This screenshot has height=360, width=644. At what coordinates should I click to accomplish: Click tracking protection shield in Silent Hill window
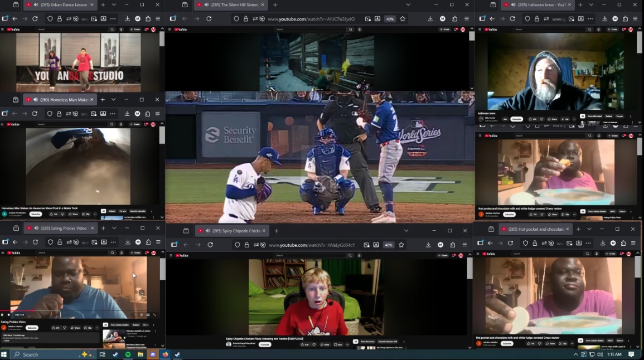pyautogui.click(x=236, y=18)
